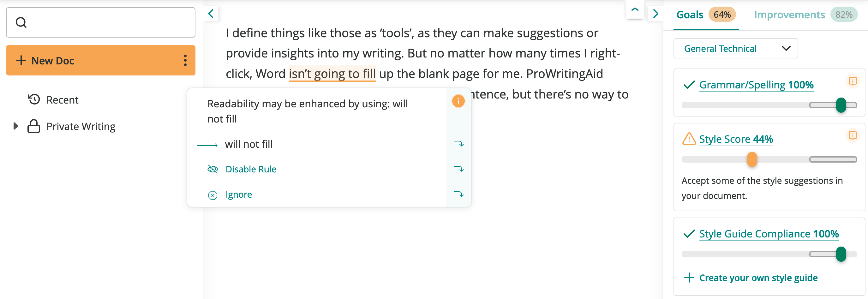
Task: Collapse the right panel with chevron
Action: [655, 14]
